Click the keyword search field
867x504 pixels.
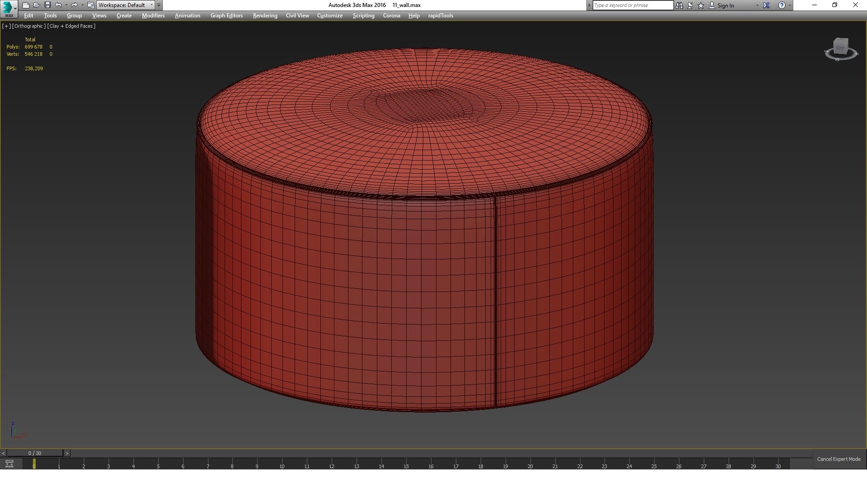point(633,5)
